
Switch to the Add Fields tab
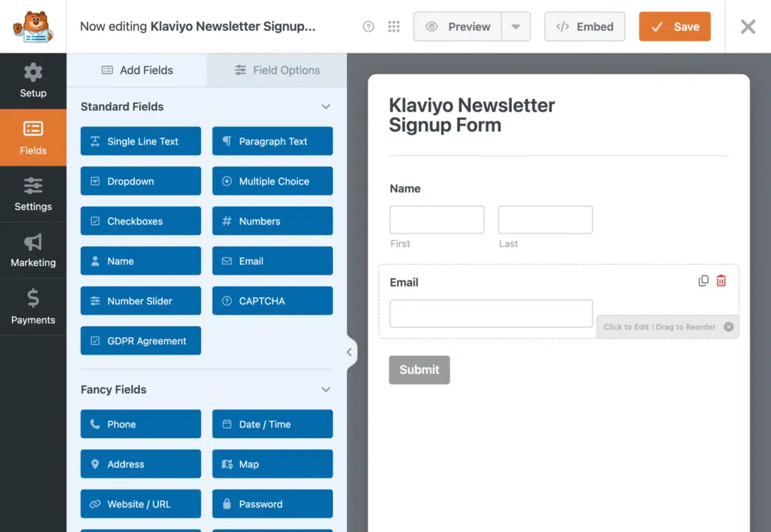137,70
